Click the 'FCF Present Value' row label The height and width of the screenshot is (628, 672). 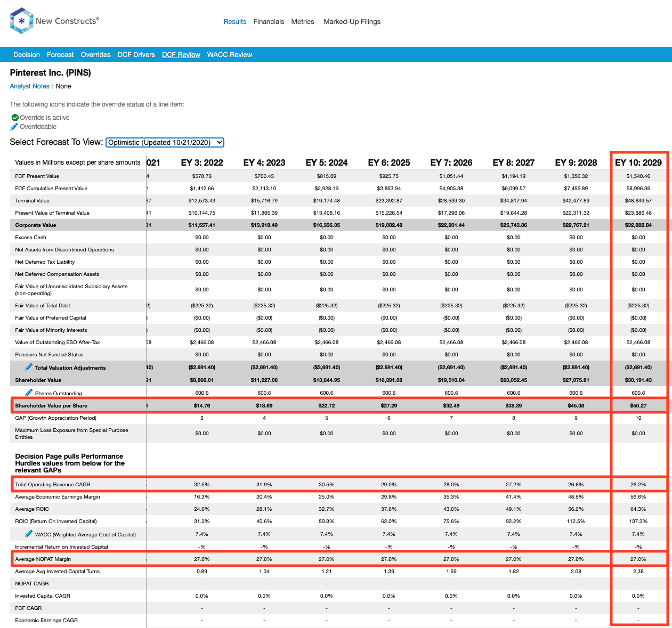[37, 176]
